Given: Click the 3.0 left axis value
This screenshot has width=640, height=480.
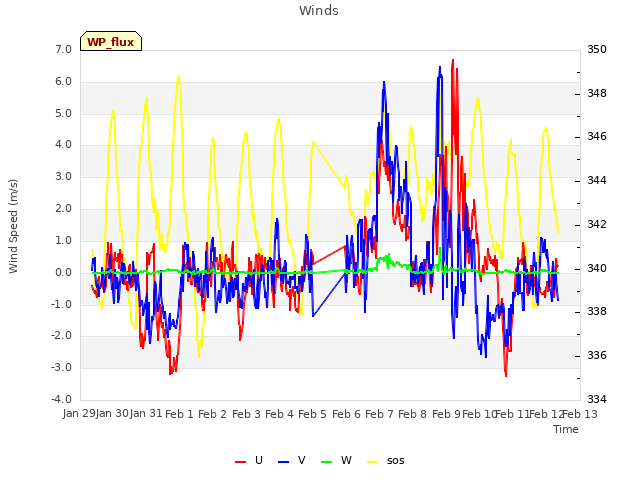Looking at the screenshot, I should coord(63,177).
